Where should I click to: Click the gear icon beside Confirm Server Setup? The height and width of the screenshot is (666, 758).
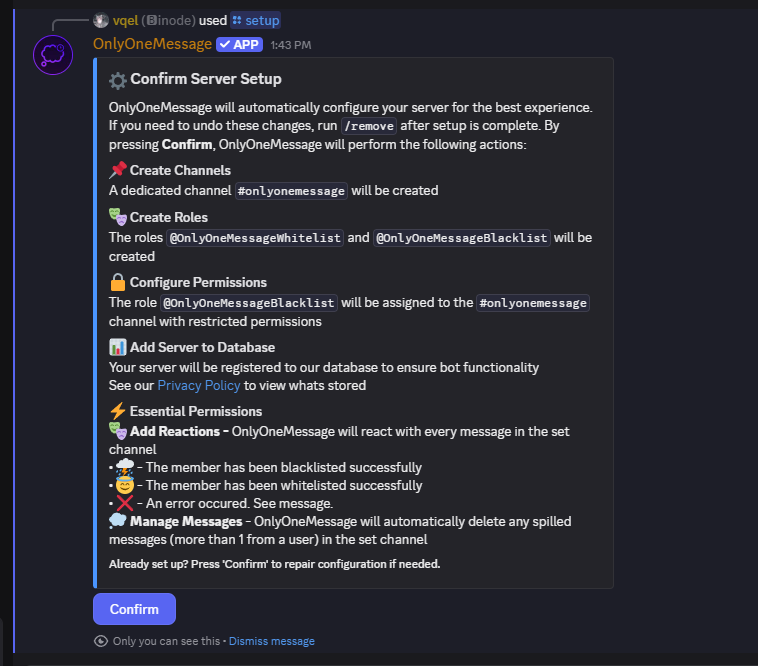pos(117,80)
